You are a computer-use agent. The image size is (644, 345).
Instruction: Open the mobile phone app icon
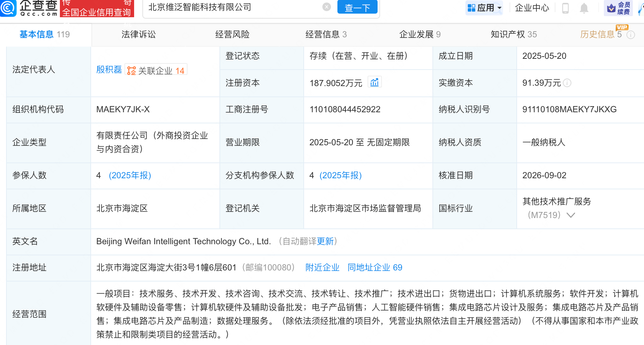[565, 8]
